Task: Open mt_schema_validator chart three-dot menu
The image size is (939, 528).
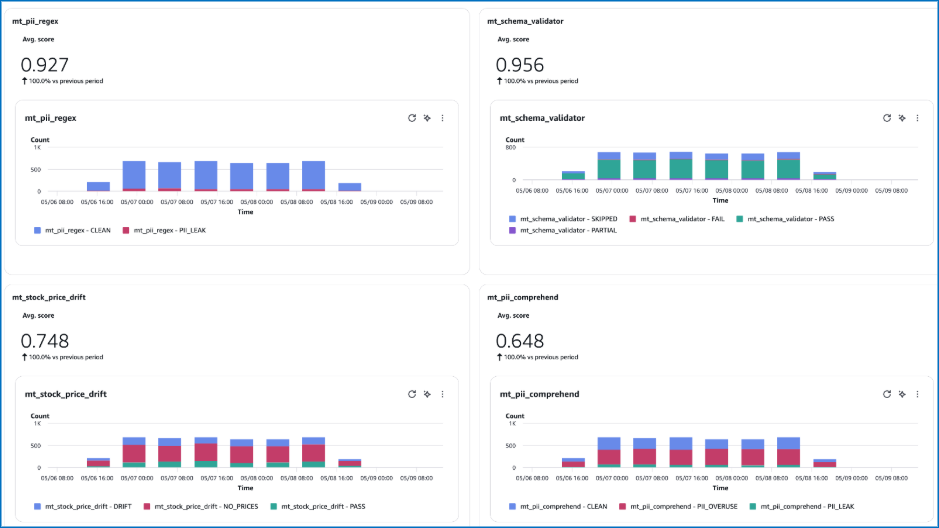Action: point(917,118)
